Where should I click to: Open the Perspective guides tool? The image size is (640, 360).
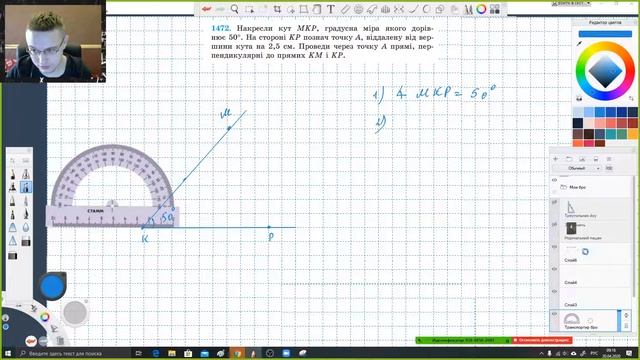[x=385, y=9]
